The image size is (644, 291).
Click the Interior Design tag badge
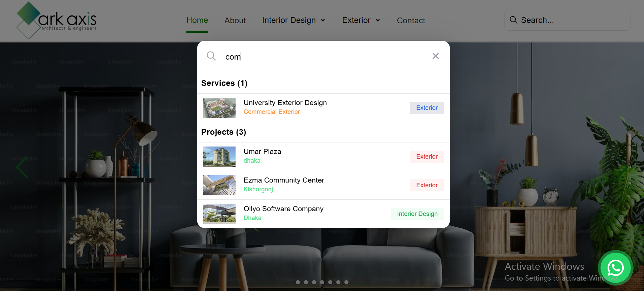417,214
